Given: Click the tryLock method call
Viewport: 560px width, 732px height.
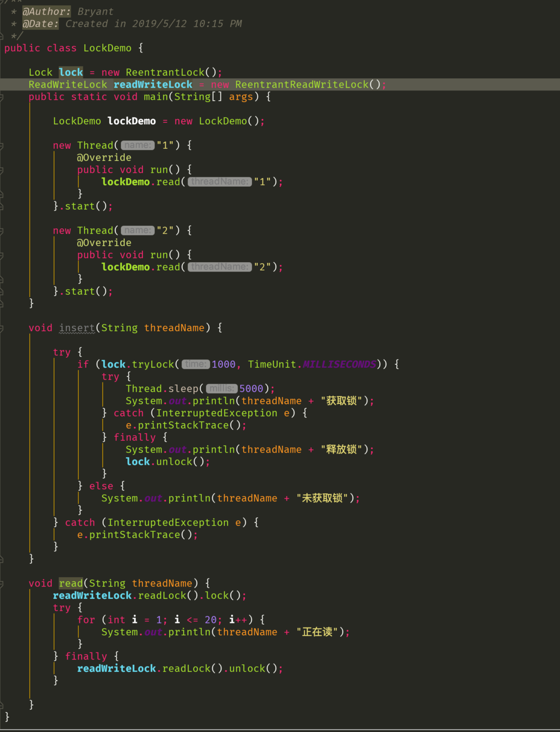Looking at the screenshot, I should click(x=153, y=364).
